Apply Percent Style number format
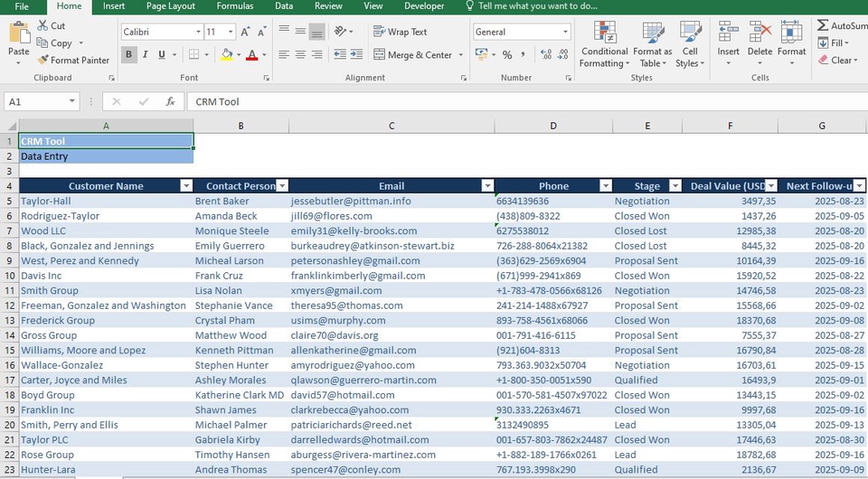This screenshot has width=868, height=479. 506,55
